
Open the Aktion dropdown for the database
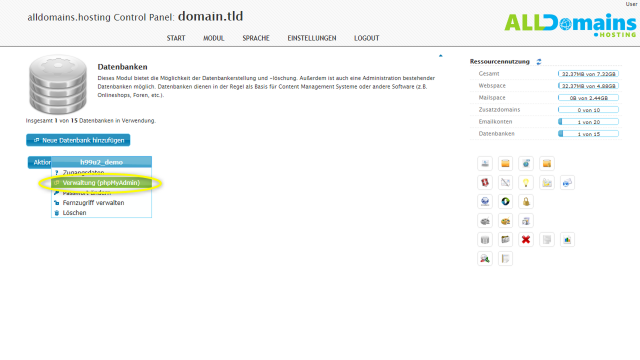coord(40,162)
